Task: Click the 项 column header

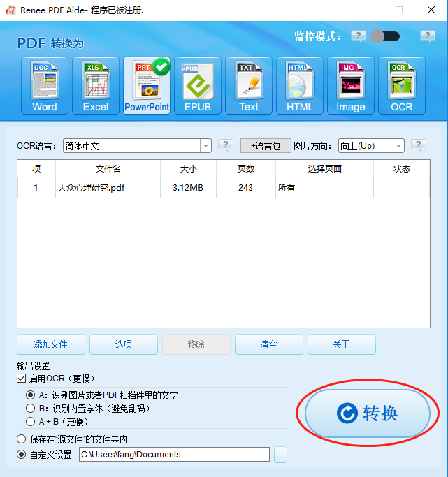Action: (36, 169)
